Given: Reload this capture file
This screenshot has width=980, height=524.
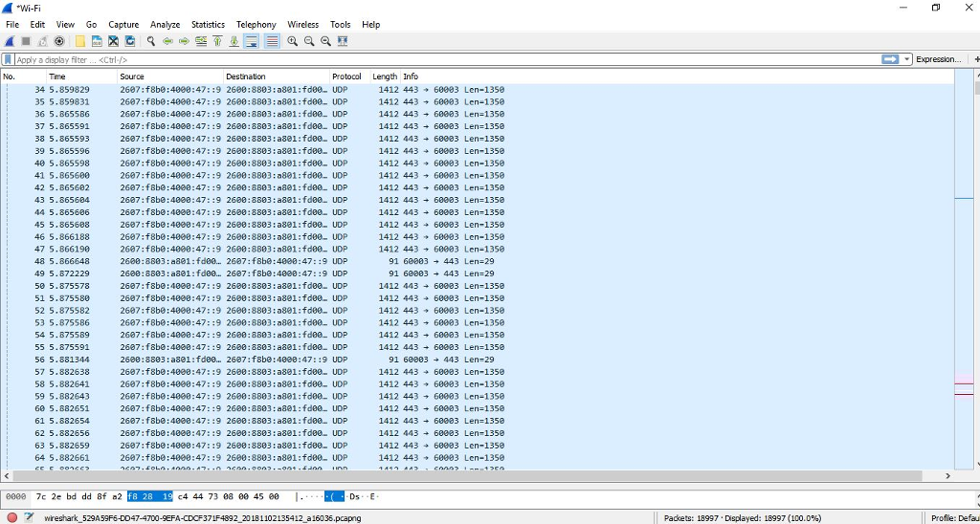Looking at the screenshot, I should (130, 41).
